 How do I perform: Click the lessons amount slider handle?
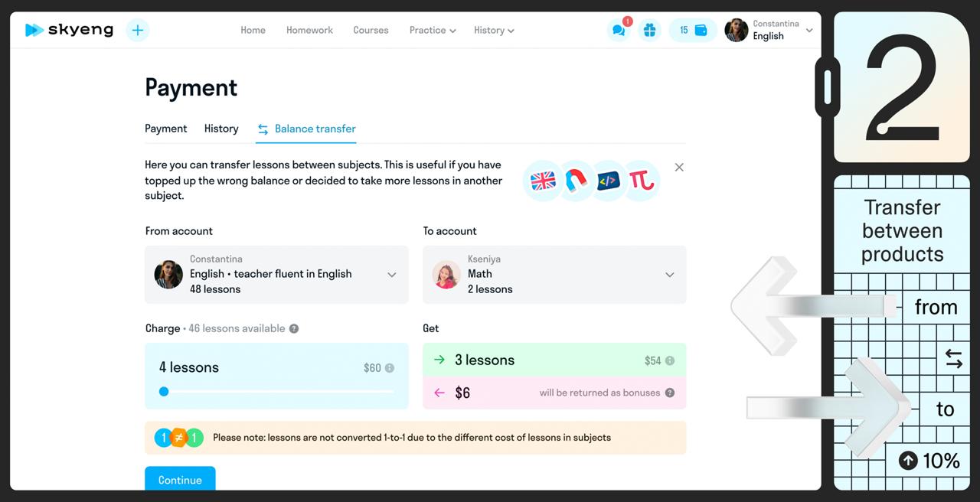(164, 391)
